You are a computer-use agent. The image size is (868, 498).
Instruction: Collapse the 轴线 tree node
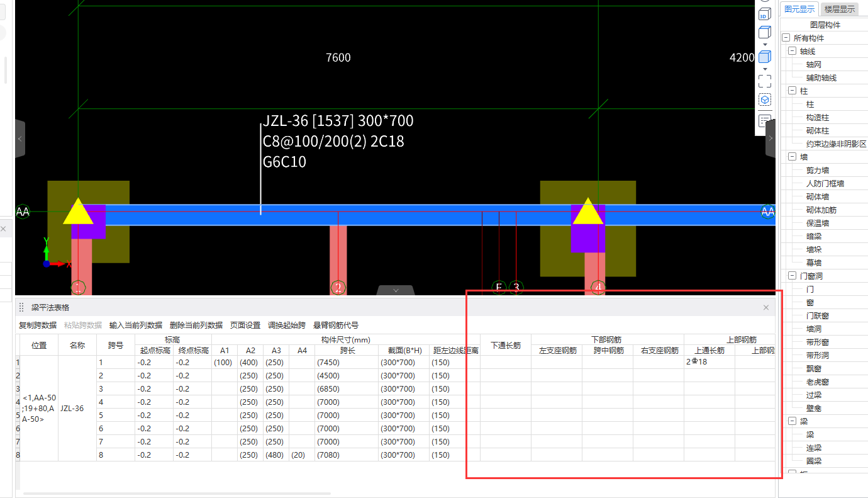[792, 52]
